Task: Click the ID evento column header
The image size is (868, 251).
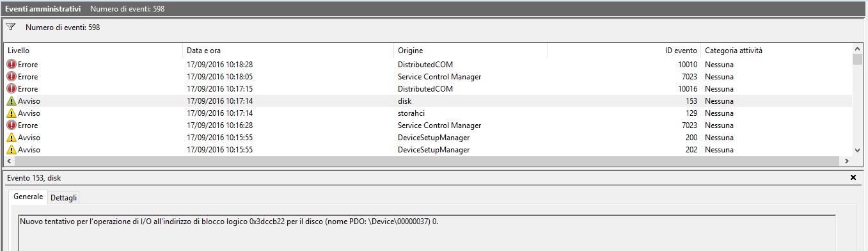Action: click(624, 51)
